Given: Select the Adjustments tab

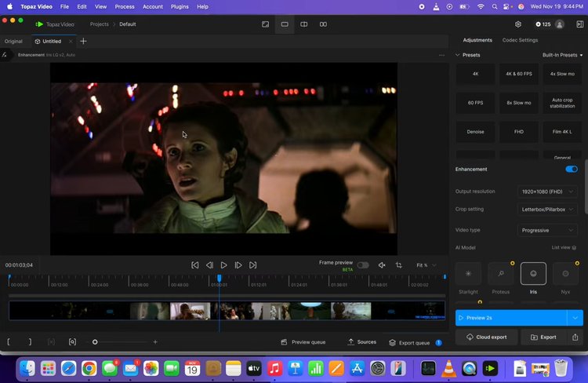Looking at the screenshot, I should coord(477,40).
